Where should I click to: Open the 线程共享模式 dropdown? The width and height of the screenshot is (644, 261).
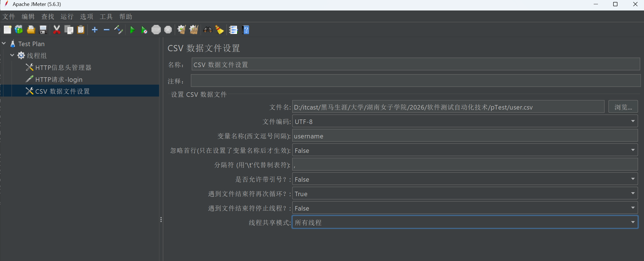pos(465,223)
